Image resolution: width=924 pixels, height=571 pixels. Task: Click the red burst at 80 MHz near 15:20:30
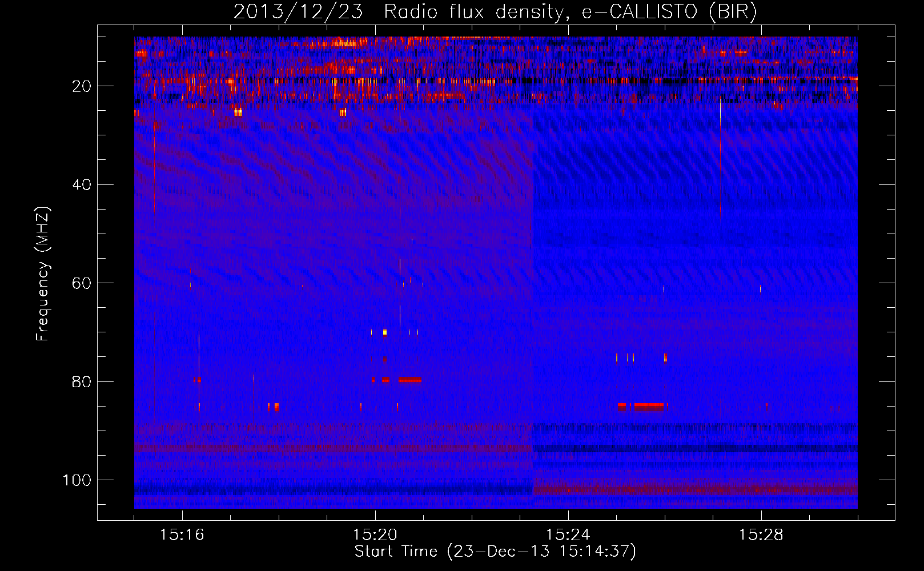coord(410,379)
